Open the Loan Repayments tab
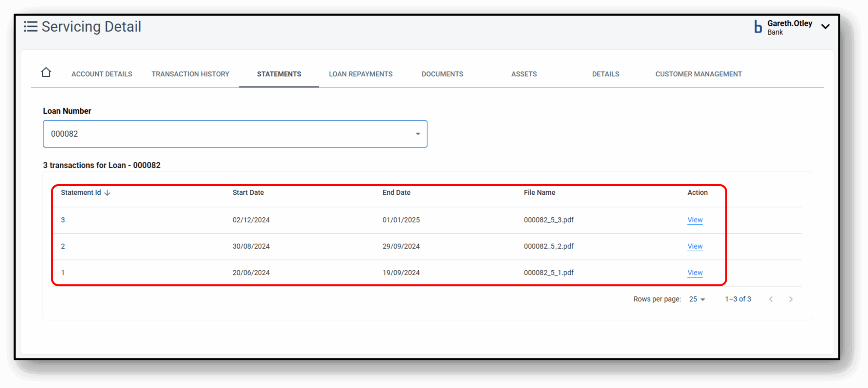The height and width of the screenshot is (388, 868). 360,74
